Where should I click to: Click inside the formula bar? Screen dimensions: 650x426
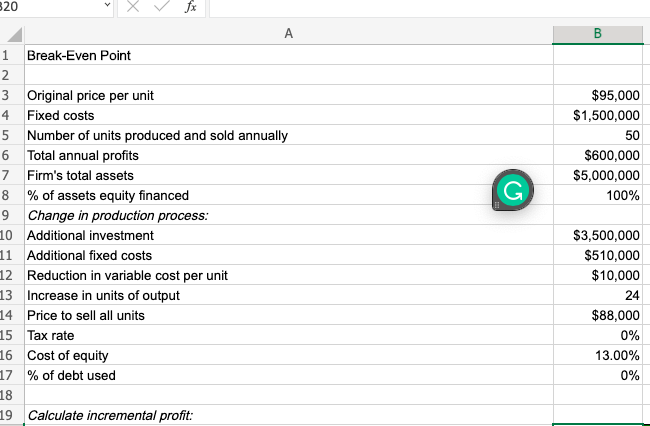[x=420, y=7]
